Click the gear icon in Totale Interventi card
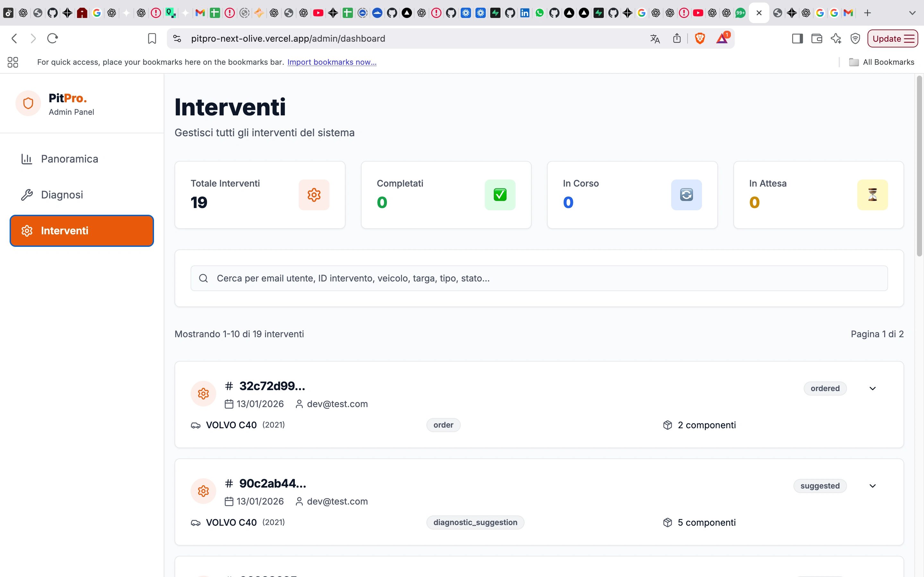924x577 pixels. (314, 195)
